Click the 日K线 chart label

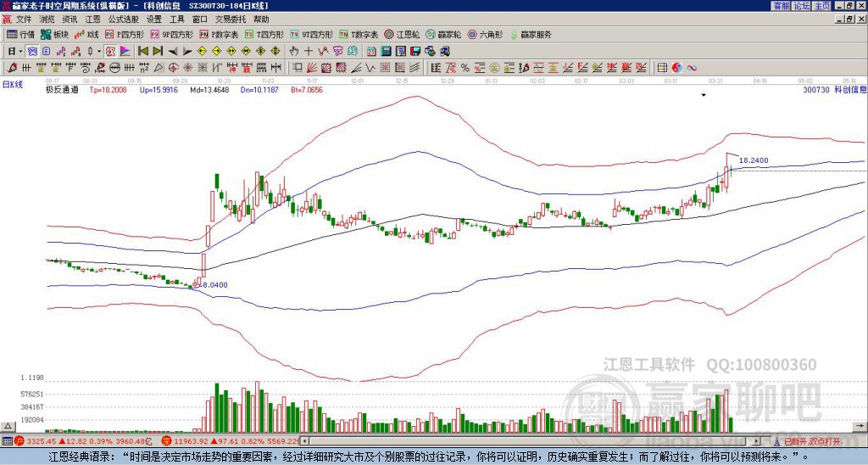[x=13, y=85]
